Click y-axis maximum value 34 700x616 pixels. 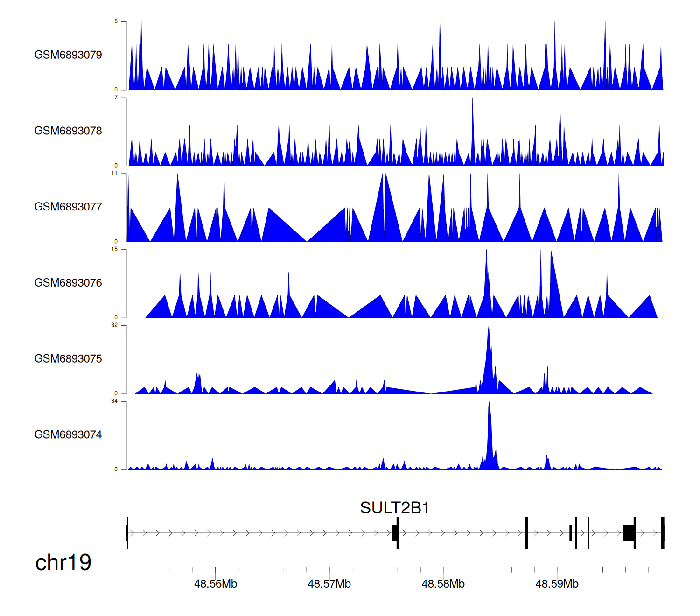point(114,401)
